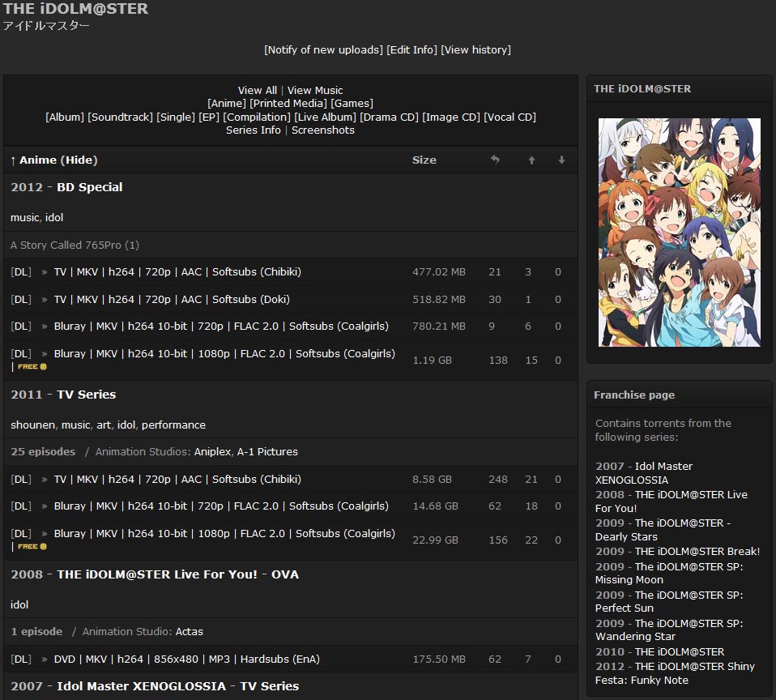Viewport: 776px width, 700px height.
Task: Open Notify of new uploads
Action: point(323,49)
